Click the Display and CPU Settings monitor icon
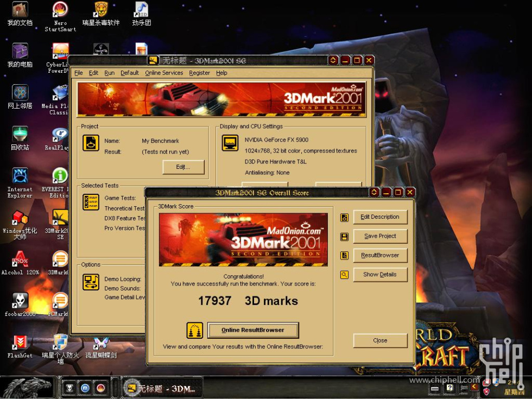Image resolution: width=532 pixels, height=399 pixels. [x=230, y=143]
